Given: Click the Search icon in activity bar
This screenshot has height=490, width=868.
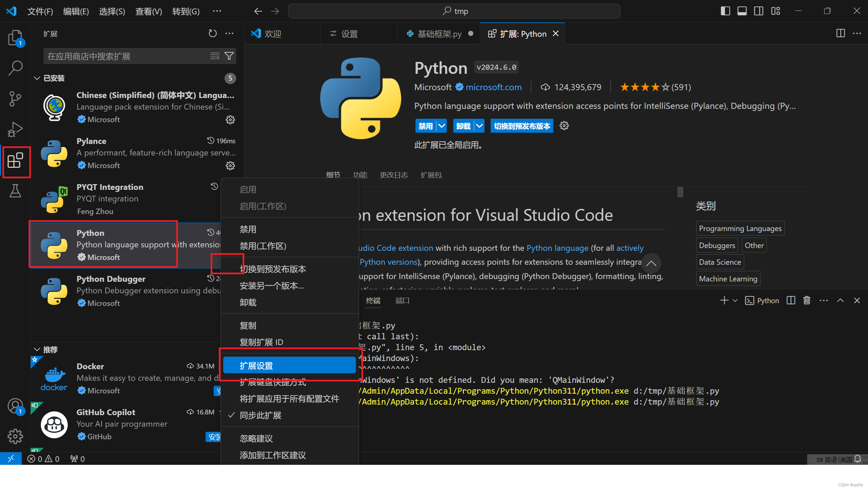Looking at the screenshot, I should point(16,67).
